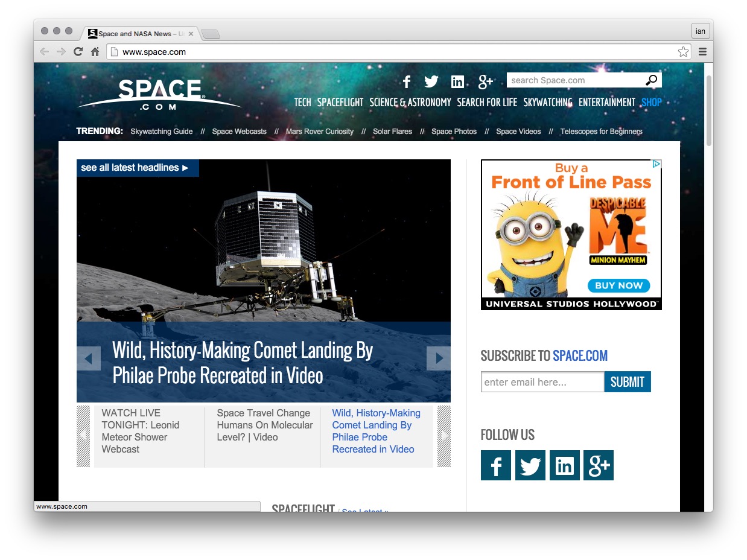Click the LinkedIn square under Follow Us

tap(564, 465)
